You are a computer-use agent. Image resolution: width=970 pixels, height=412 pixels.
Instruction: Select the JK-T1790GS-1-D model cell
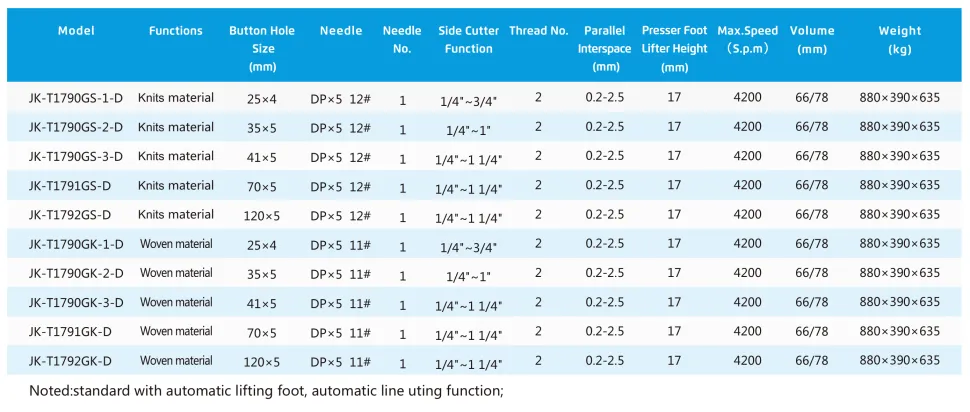(x=77, y=98)
